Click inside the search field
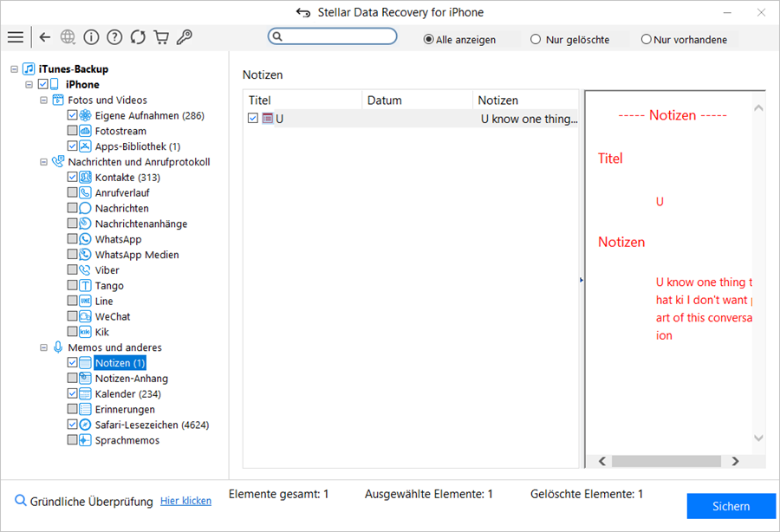This screenshot has width=780, height=532. (332, 36)
